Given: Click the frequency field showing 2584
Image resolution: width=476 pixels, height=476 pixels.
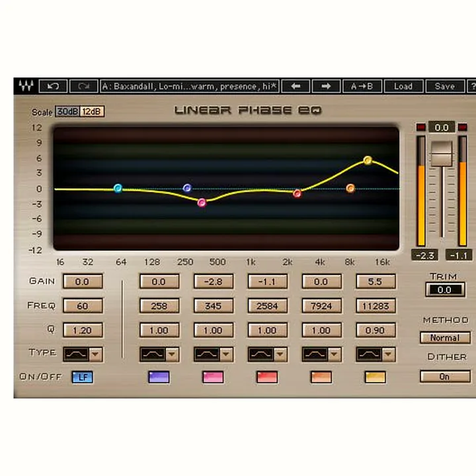Looking at the screenshot, I should pyautogui.click(x=268, y=305).
